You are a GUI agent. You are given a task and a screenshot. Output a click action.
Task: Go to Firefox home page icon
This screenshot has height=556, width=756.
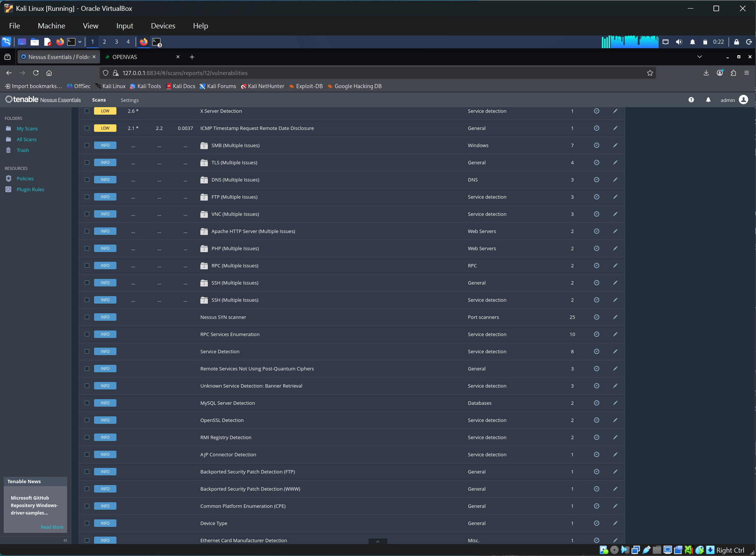pyautogui.click(x=49, y=73)
